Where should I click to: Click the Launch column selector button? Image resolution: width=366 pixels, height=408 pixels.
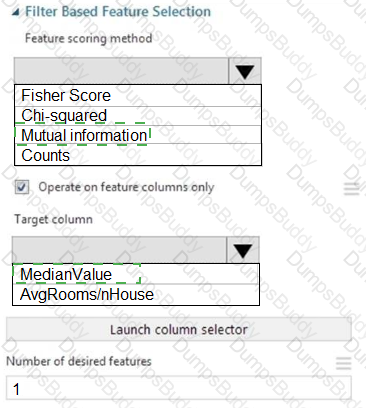click(179, 329)
